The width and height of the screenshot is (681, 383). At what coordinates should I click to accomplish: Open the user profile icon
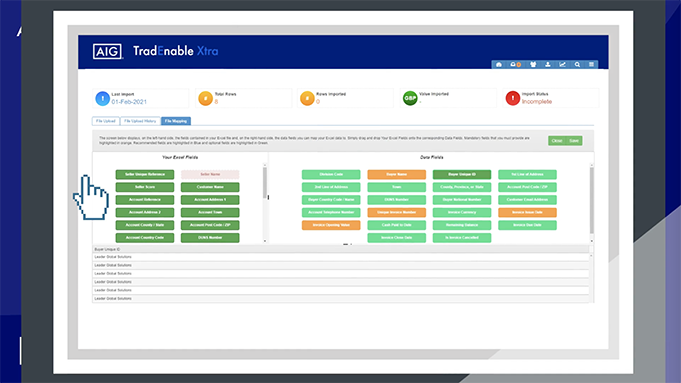[548, 64]
